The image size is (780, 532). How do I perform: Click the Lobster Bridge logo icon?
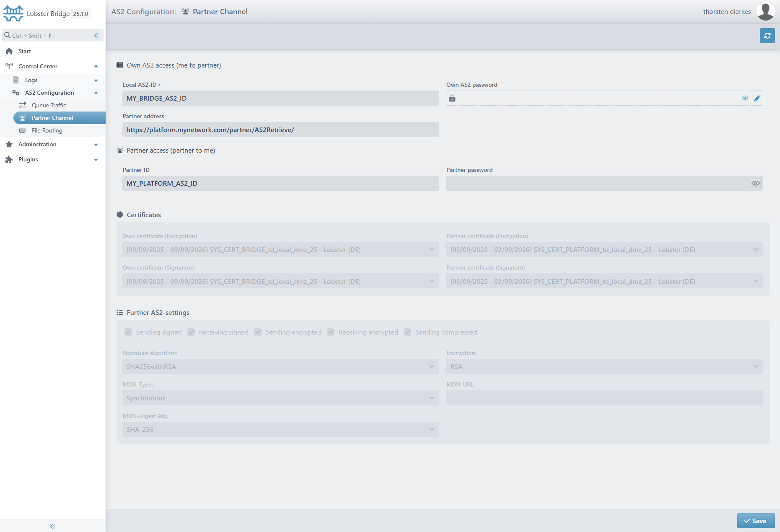point(13,13)
